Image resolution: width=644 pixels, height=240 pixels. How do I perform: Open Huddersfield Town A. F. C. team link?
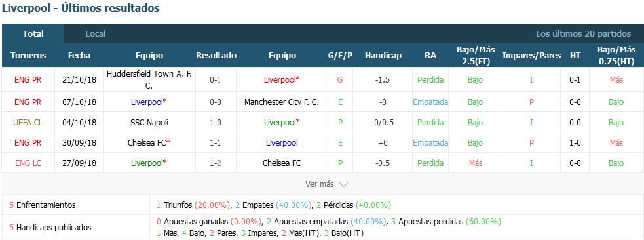click(149, 80)
